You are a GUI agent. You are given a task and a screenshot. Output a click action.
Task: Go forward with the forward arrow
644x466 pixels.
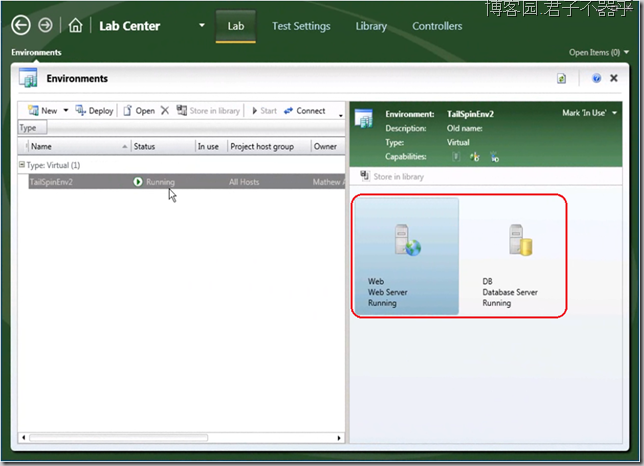46,25
